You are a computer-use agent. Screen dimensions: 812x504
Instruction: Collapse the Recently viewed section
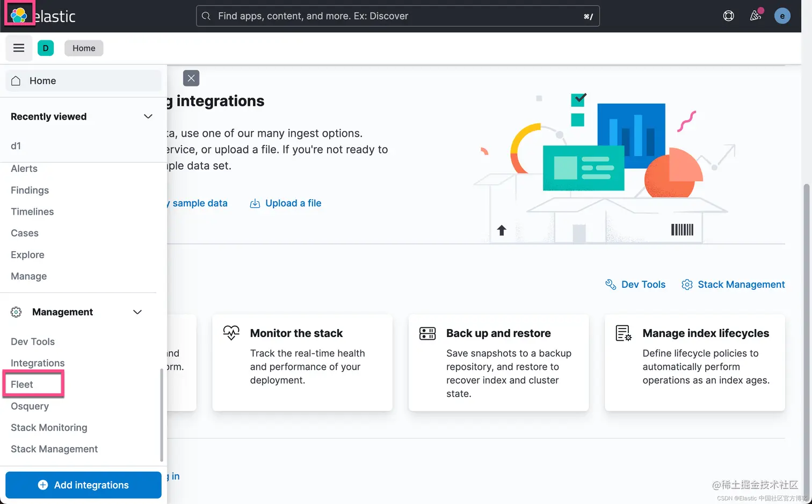point(148,116)
